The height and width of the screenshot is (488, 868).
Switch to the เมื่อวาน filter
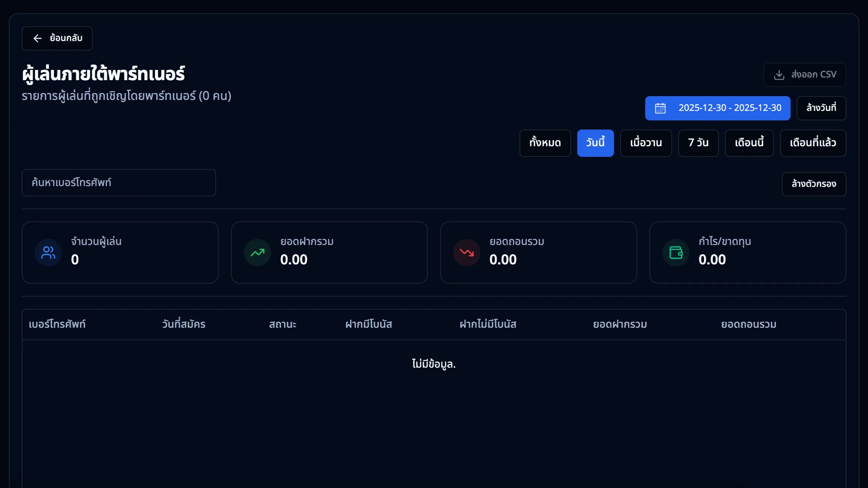645,143
